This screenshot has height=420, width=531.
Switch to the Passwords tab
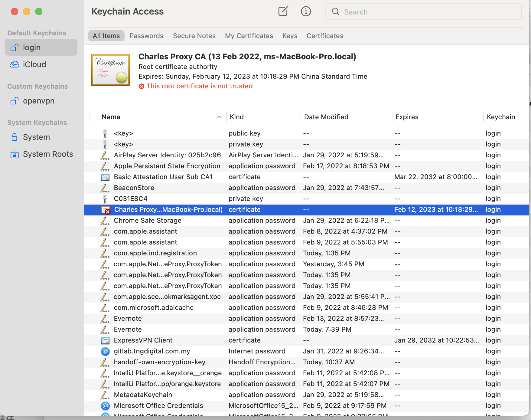click(146, 36)
